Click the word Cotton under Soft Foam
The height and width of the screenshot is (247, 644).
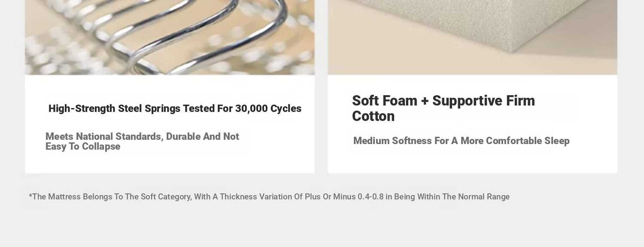click(373, 116)
